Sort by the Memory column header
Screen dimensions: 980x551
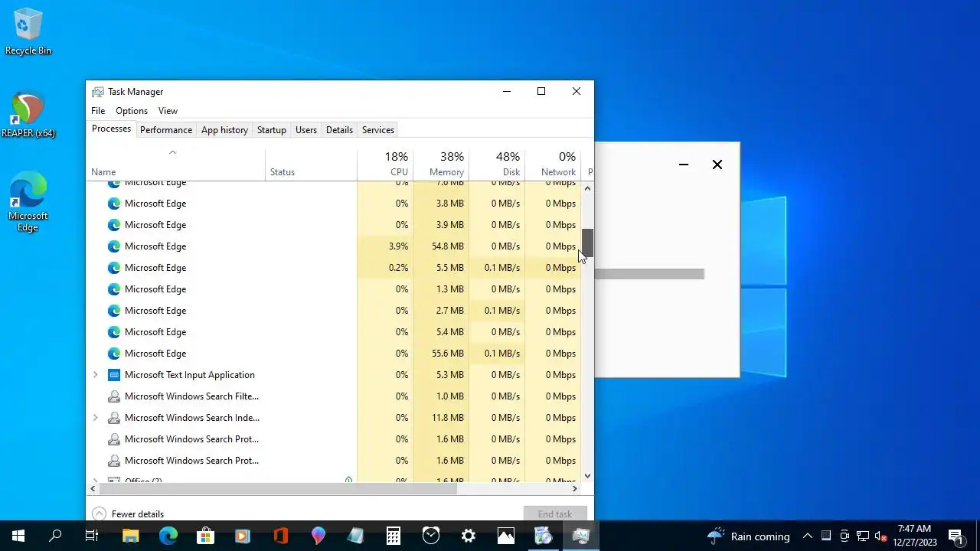[441, 164]
